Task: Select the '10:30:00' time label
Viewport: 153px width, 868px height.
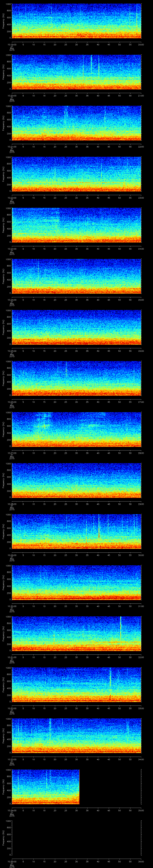Action: [12, 606]
